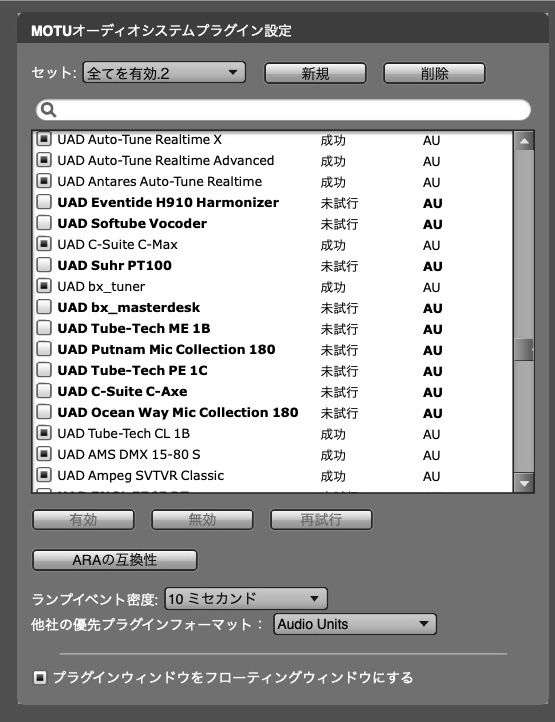Toggle floating plug-in window checkbox

point(40,677)
